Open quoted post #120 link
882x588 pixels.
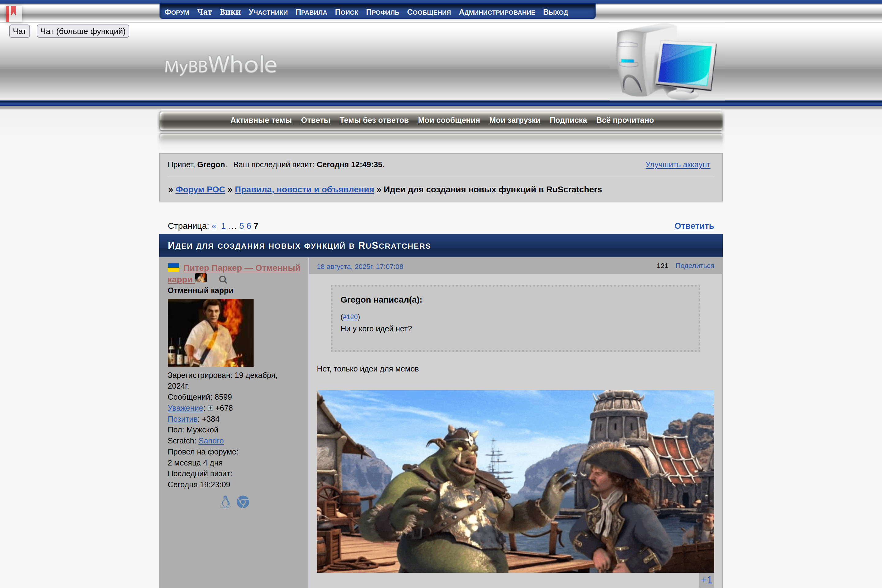pos(350,317)
